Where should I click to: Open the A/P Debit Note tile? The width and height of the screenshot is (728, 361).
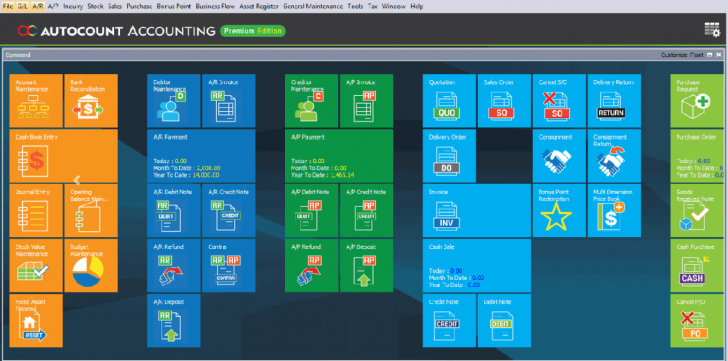point(312,211)
